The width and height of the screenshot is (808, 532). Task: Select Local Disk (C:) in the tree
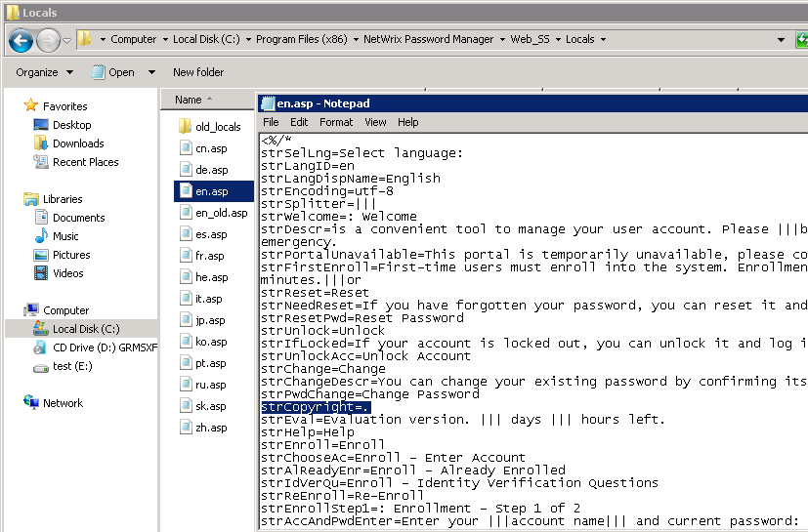(x=86, y=329)
